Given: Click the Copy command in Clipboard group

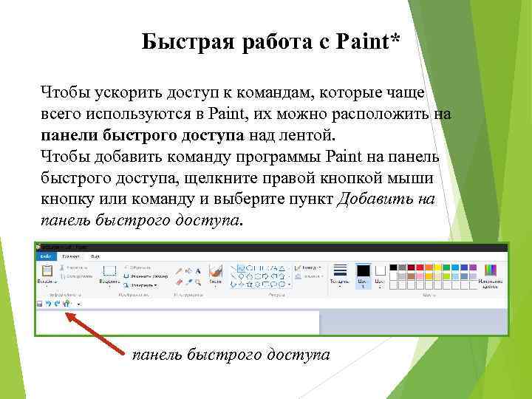Looking at the screenshot, I should click(x=76, y=276).
